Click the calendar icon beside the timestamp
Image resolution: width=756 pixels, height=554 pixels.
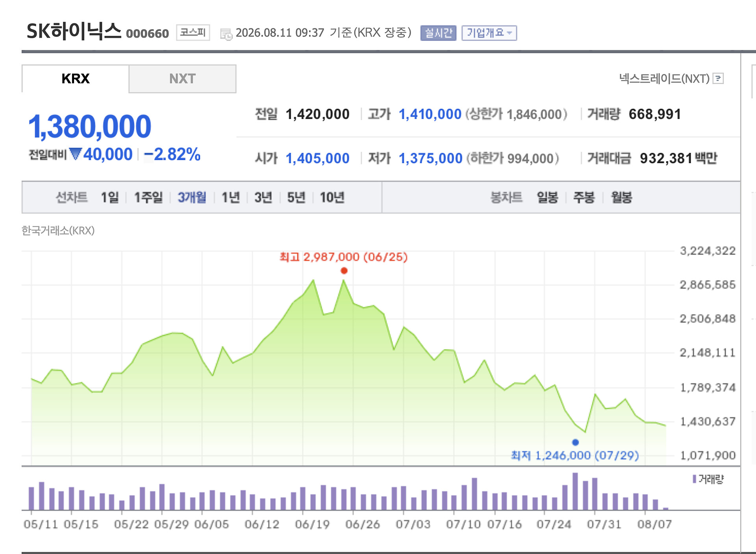[x=226, y=34]
